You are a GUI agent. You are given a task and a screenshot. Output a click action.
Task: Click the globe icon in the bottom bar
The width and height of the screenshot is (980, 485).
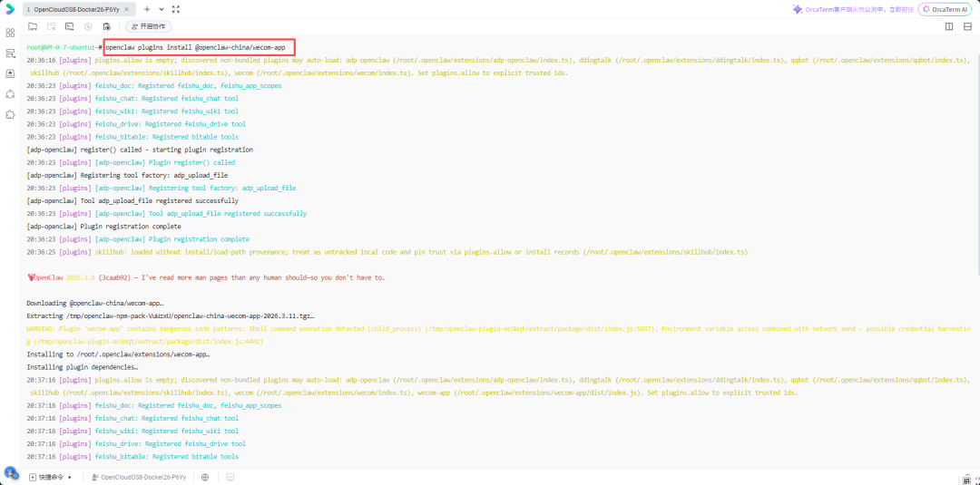coord(205,477)
